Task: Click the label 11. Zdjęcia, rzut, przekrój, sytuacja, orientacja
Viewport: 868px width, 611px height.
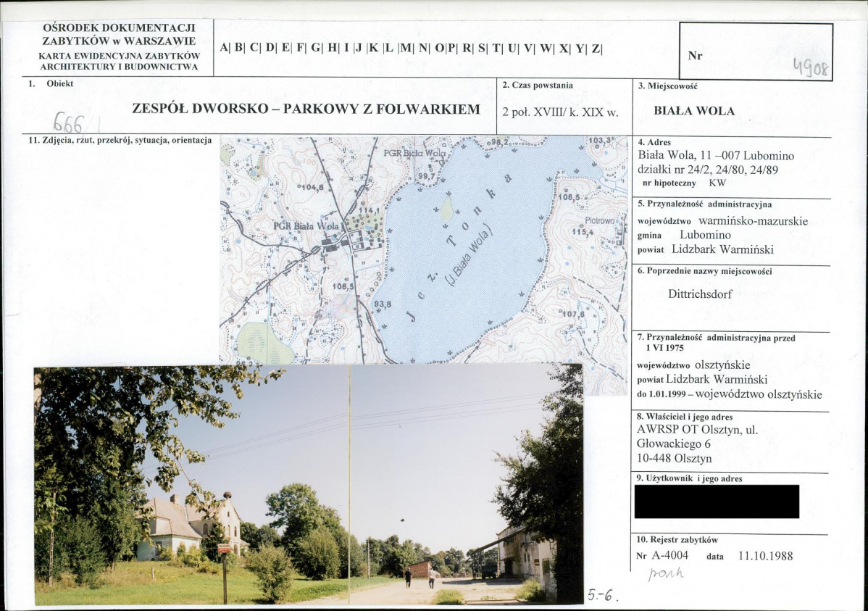Action: tap(120, 141)
